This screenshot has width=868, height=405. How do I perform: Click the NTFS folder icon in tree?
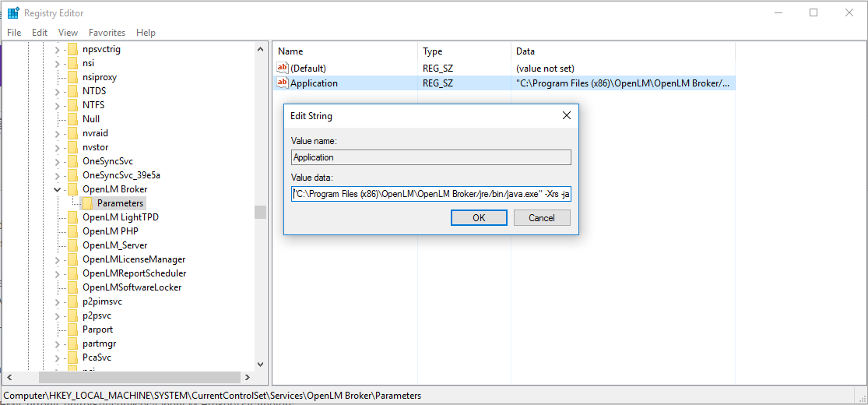[72, 105]
